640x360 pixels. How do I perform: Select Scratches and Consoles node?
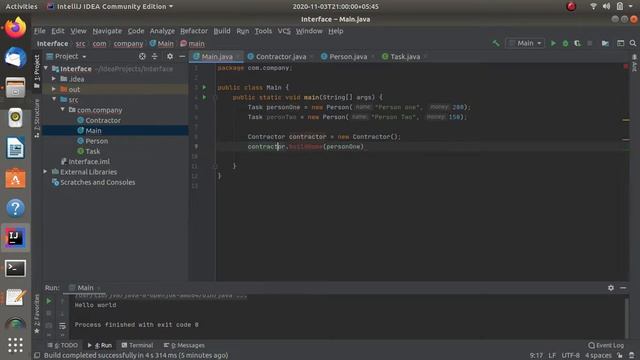pyautogui.click(x=98, y=182)
